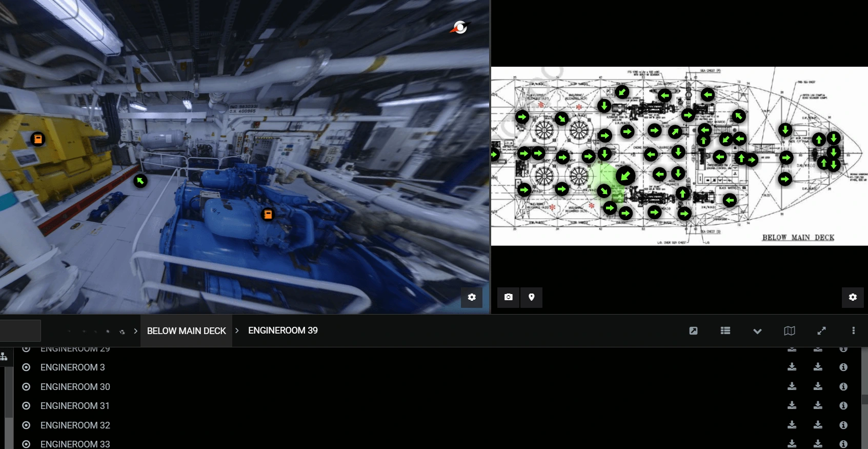Open panorama viewer settings gear
The image size is (868, 449).
[x=472, y=297]
